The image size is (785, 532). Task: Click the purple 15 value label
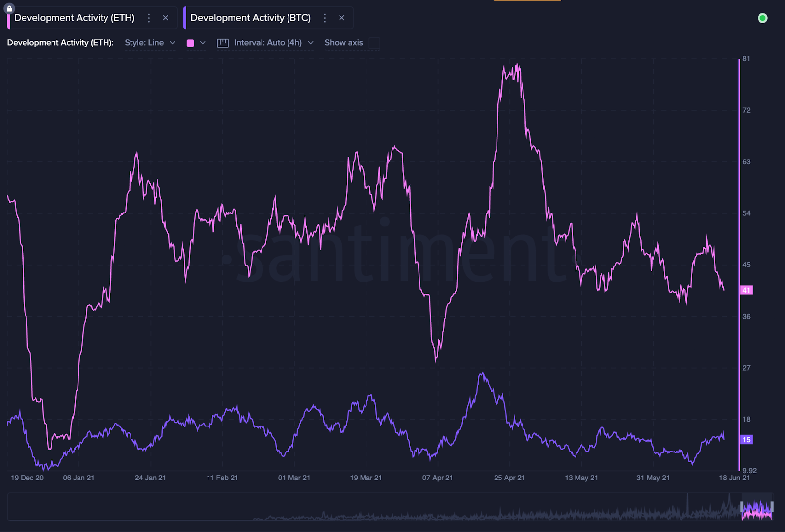(746, 440)
